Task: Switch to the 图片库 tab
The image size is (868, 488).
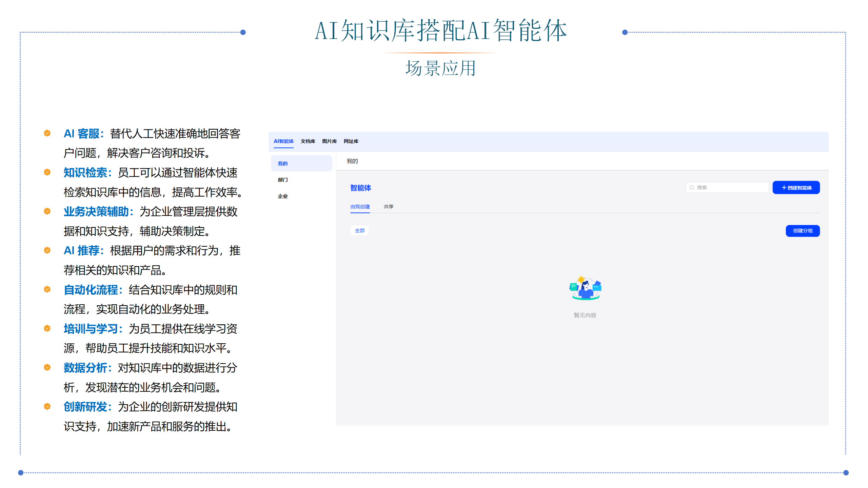Action: [329, 141]
